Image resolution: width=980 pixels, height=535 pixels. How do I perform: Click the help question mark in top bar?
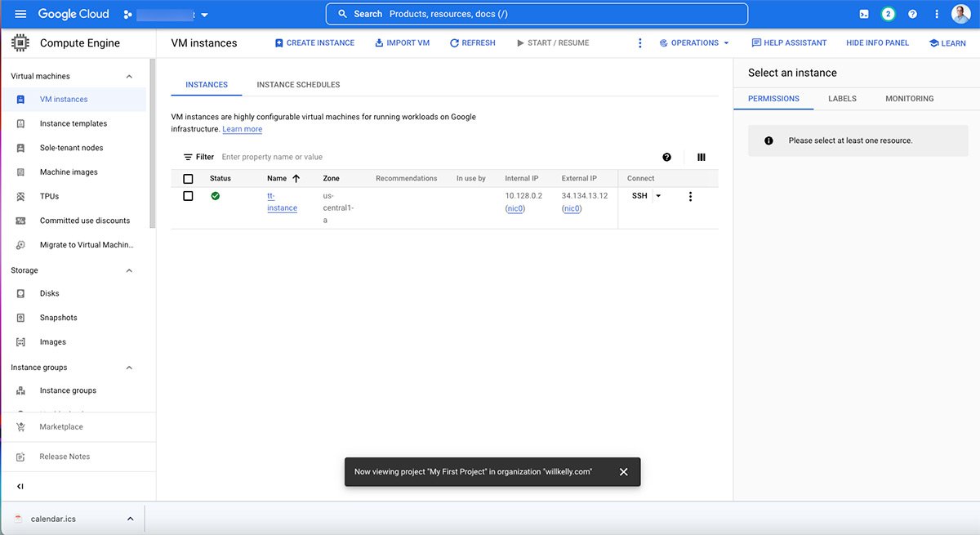click(x=912, y=14)
